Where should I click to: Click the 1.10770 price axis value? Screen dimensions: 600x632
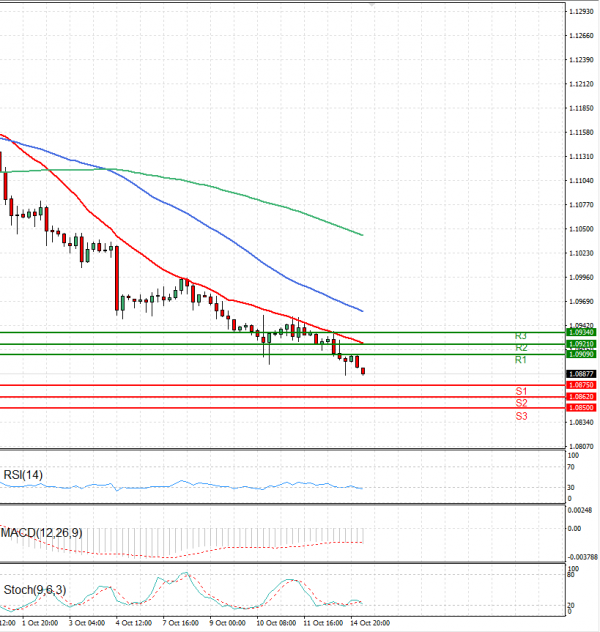click(581, 205)
